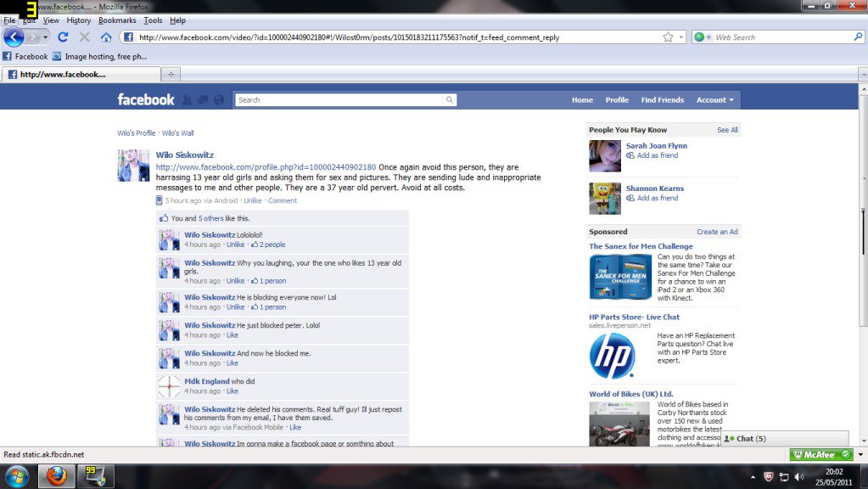Like the Mdk England "who did" comment
Viewport: 868px width, 489px height.
point(232,391)
